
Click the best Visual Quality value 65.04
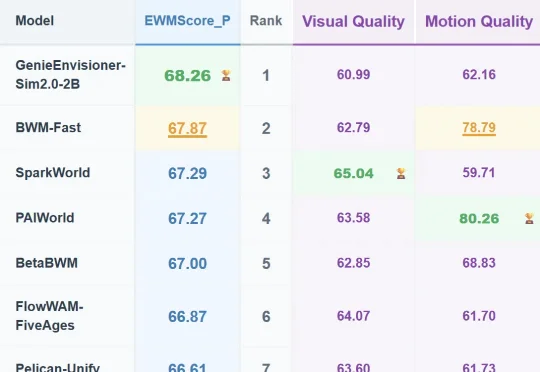(x=353, y=173)
